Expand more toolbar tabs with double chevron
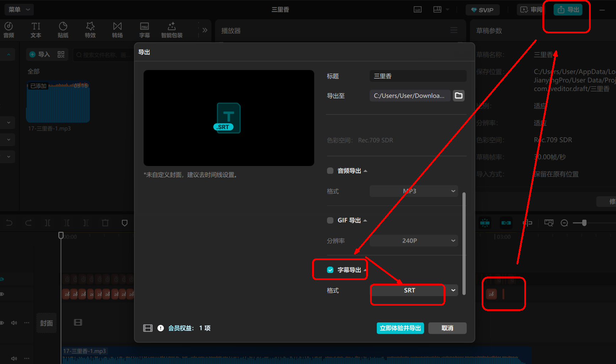Screen dimensions: 616x364 pyautogui.click(x=205, y=30)
